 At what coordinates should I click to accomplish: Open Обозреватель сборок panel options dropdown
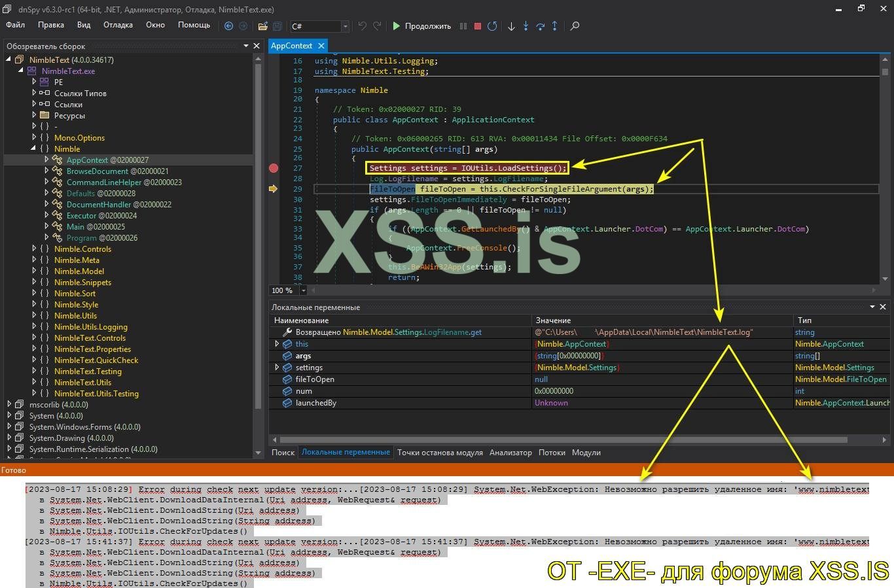coord(246,46)
